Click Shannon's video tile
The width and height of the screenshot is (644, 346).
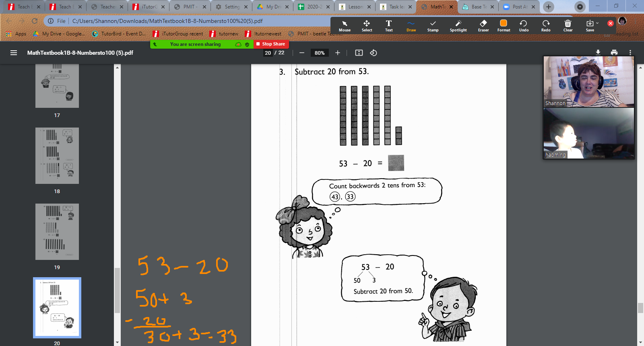pos(589,82)
